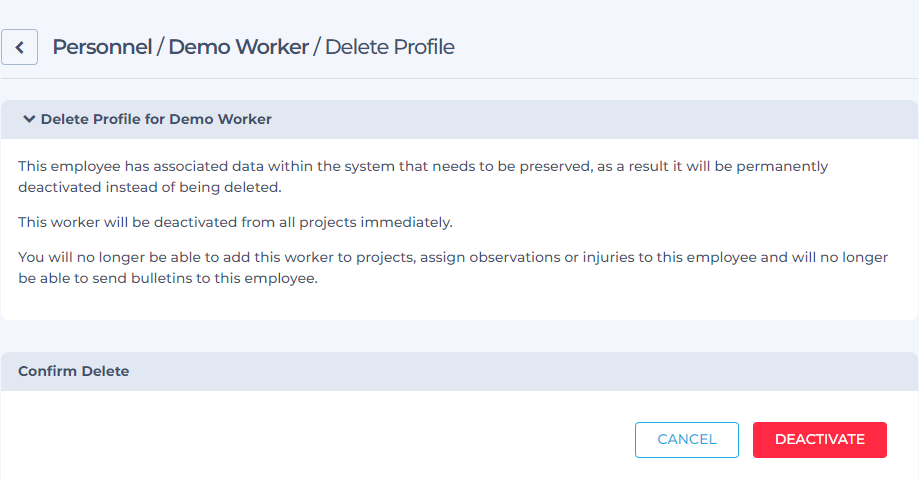Click the 'Delete Profile for Demo Worker' title
Screen dimensions: 919x481
pos(156,119)
